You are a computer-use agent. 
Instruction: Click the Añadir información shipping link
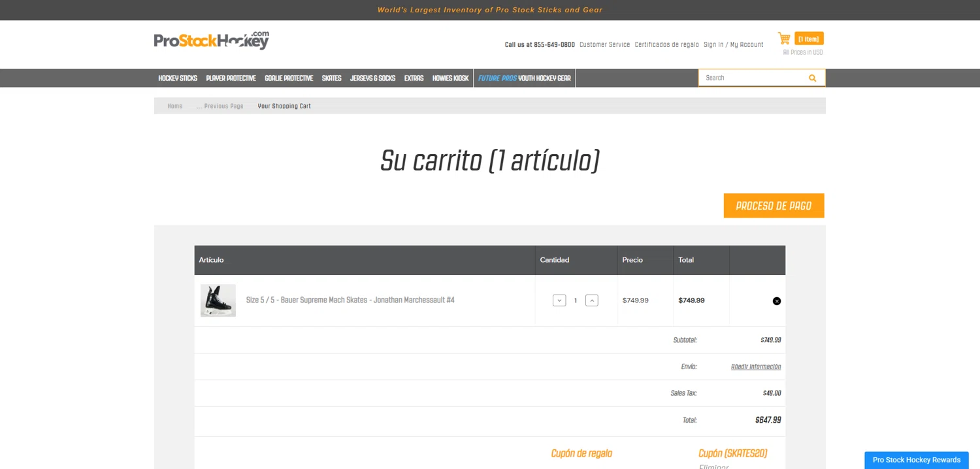point(756,367)
